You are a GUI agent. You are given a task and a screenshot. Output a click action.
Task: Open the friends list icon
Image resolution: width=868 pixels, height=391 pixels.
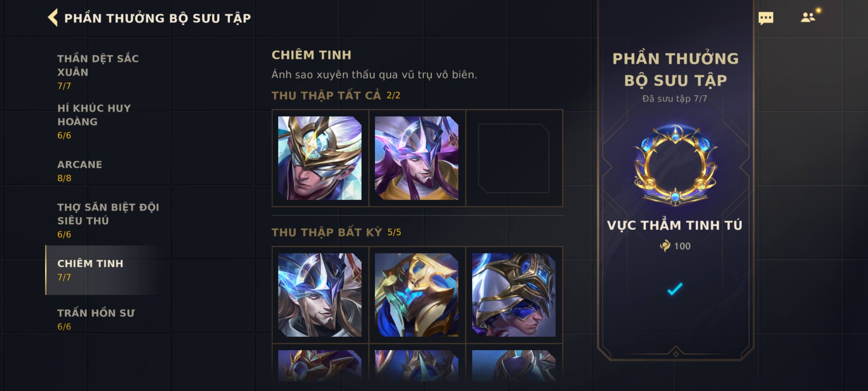coord(808,17)
